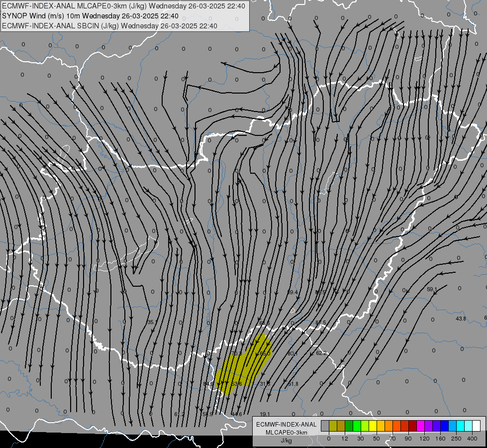The width and height of the screenshot is (487, 448).
Task: Click the magenta legend swatch
Action: (x=421, y=426)
